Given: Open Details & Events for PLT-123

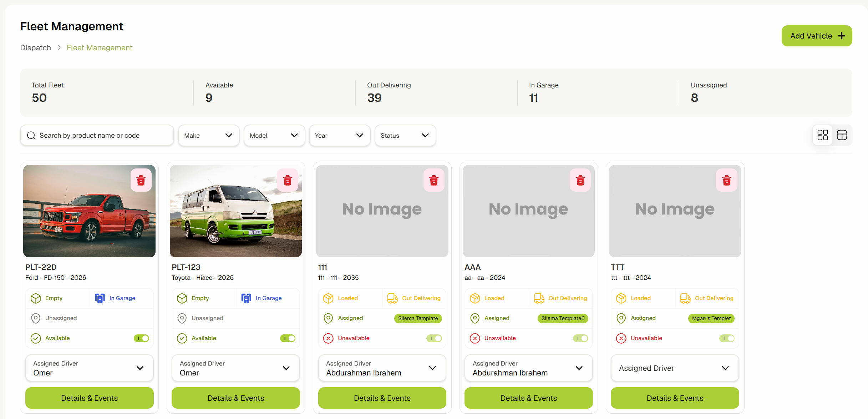Looking at the screenshot, I should pyautogui.click(x=236, y=398).
